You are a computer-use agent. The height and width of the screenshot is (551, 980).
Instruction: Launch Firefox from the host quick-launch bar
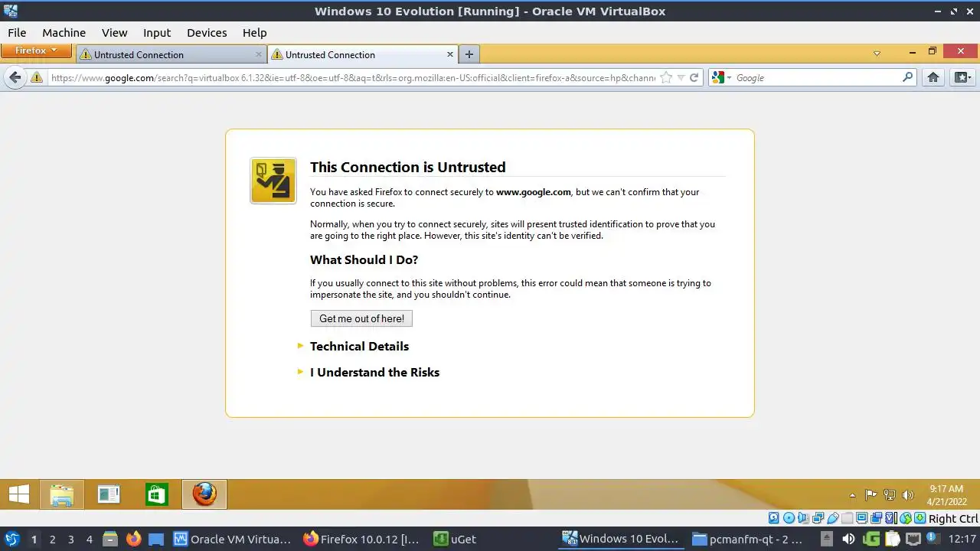click(x=133, y=539)
